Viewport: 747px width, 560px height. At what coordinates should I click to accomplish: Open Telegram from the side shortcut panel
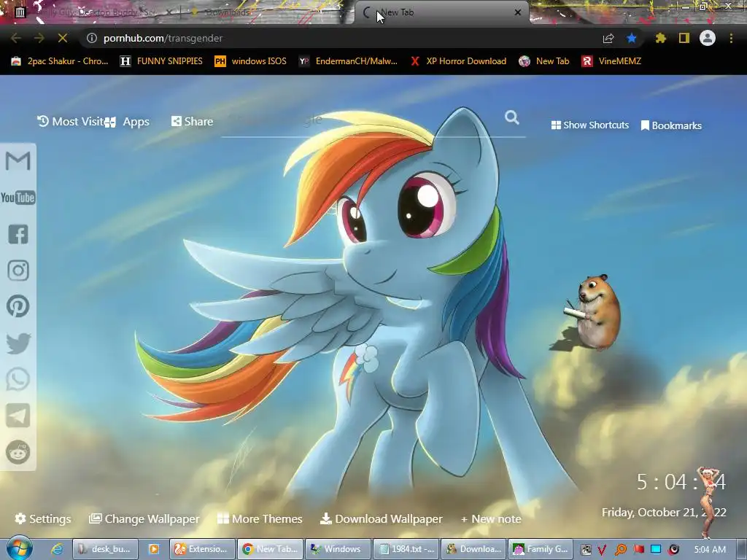point(18,416)
